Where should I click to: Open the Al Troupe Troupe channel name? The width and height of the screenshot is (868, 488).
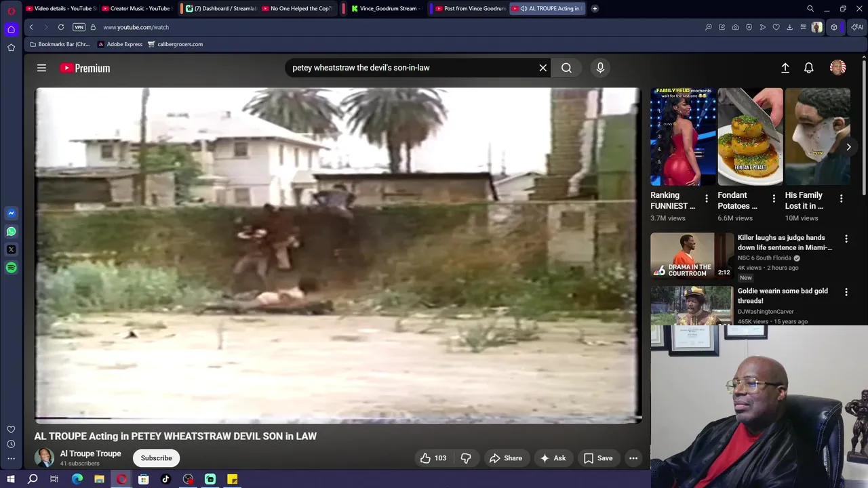point(90,453)
